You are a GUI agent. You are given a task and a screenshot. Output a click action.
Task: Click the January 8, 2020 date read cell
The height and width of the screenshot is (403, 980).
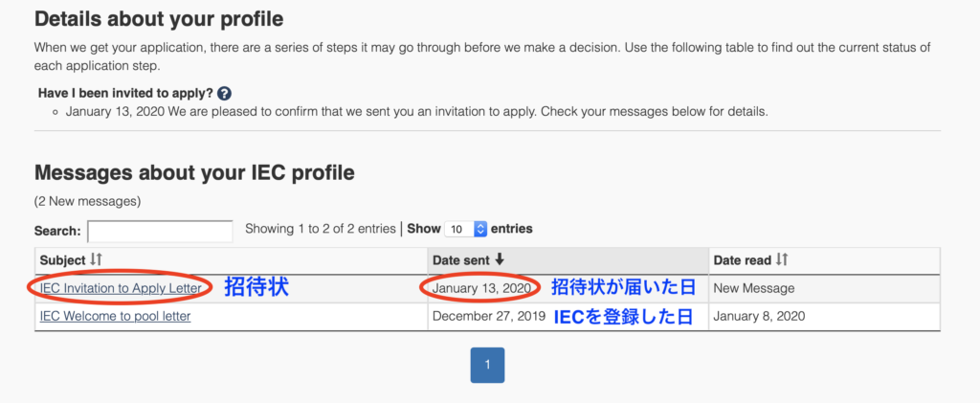(x=759, y=316)
